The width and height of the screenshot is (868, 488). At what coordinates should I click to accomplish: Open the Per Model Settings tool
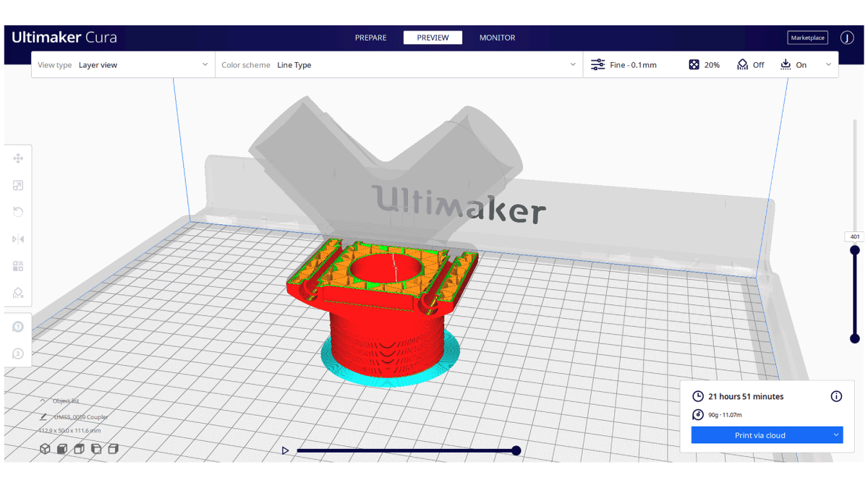pos(18,266)
